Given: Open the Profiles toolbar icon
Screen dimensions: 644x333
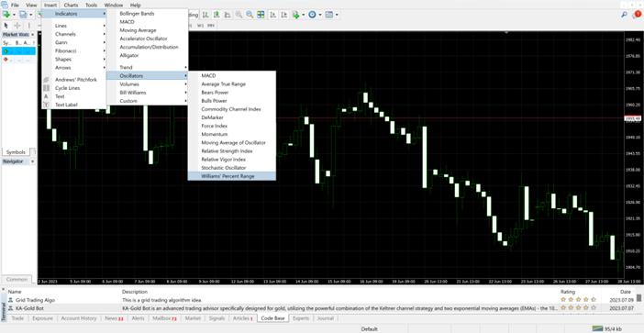Looking at the screenshot, I should click(23, 15).
